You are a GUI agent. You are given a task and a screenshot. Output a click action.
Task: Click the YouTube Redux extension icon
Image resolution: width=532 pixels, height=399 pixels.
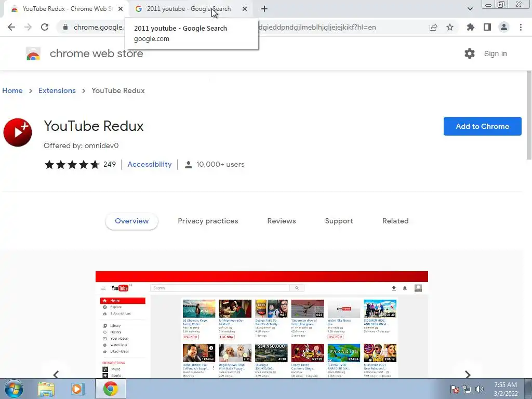tap(18, 132)
